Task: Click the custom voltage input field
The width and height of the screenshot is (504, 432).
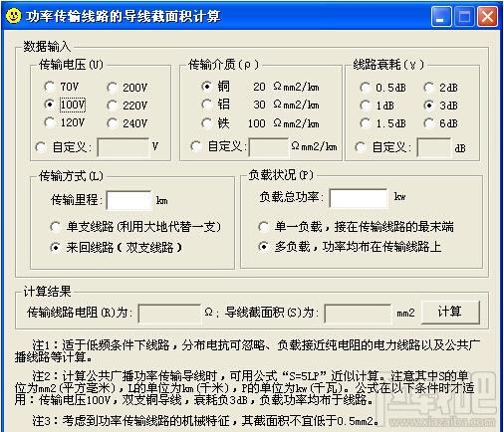Action: [123, 147]
